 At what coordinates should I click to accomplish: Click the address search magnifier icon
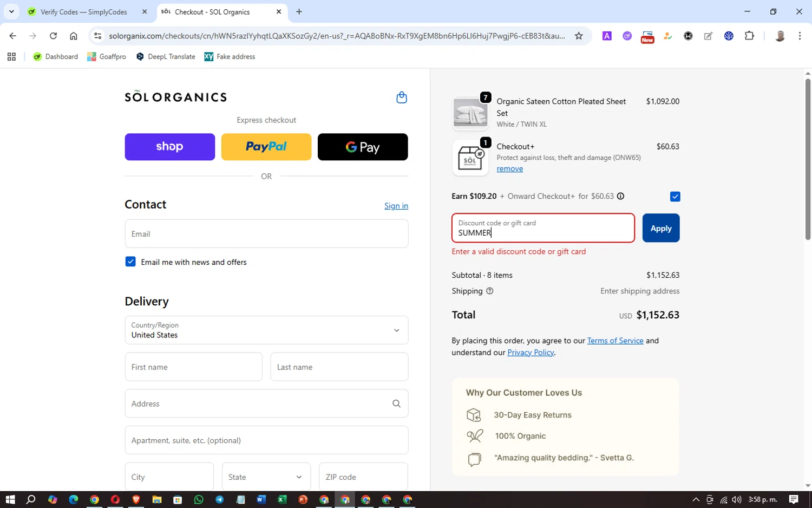396,403
